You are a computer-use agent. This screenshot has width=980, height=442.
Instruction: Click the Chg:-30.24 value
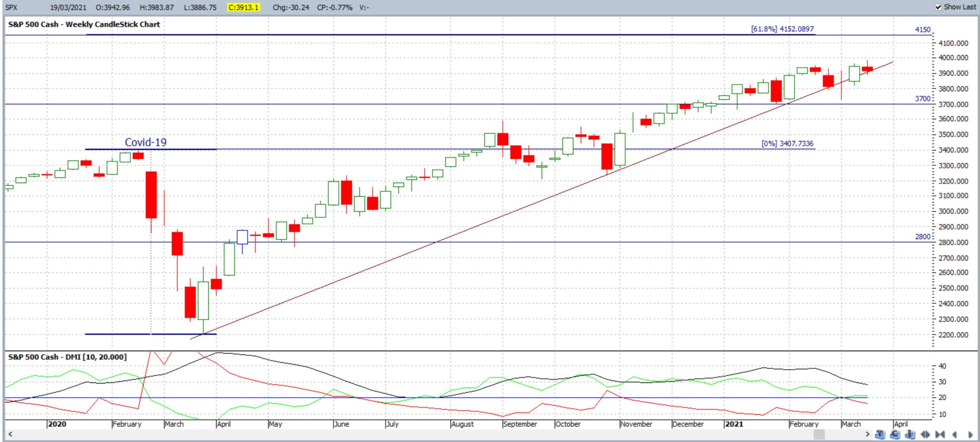coord(291,7)
